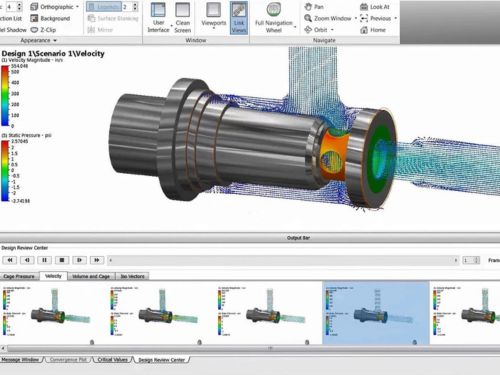This screenshot has height=375, width=500.
Task: Click the Mirror tool
Action: coord(100,30)
